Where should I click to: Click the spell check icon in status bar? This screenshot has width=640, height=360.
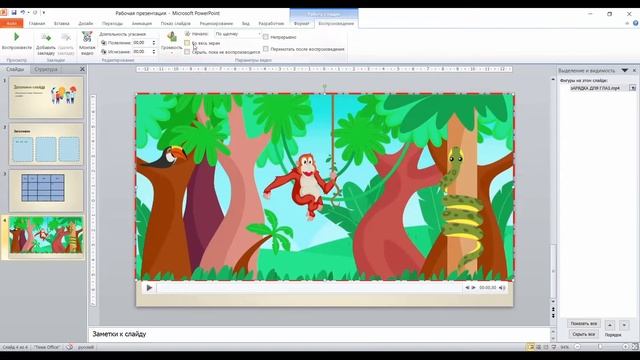pos(69,347)
